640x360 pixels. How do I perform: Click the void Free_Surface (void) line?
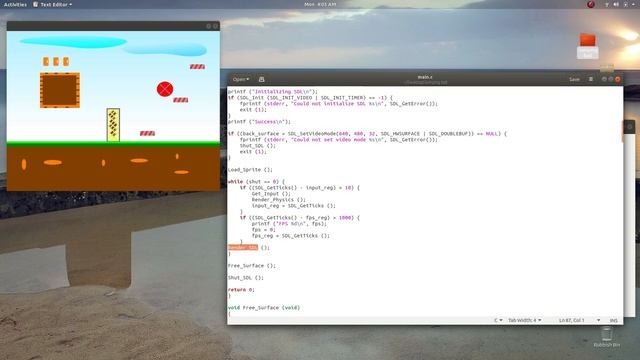pyautogui.click(x=264, y=308)
